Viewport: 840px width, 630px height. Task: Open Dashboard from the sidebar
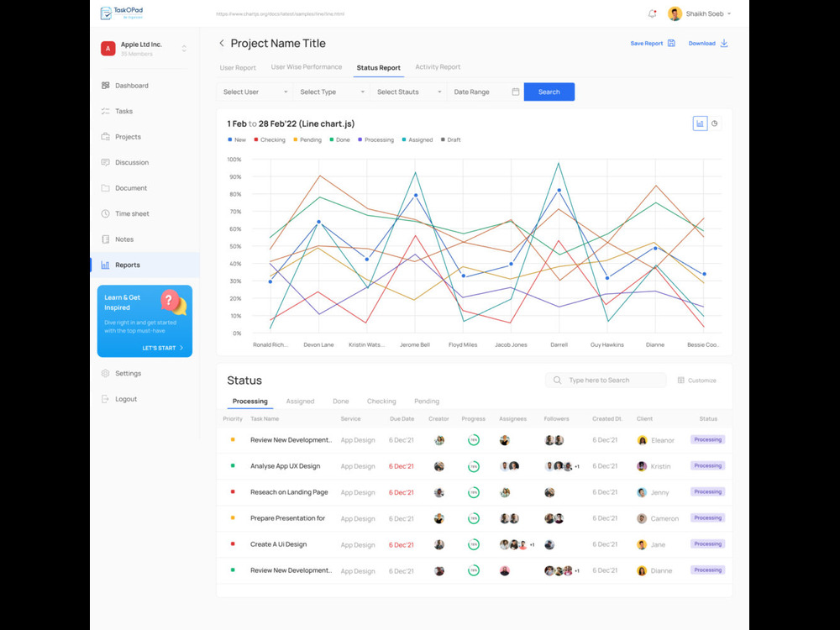tap(132, 85)
